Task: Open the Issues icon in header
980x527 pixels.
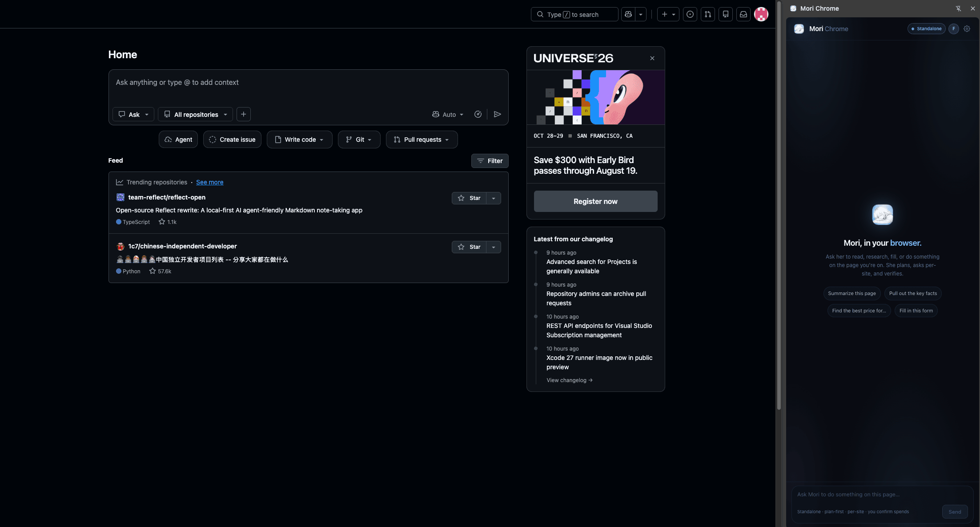Action: 690,14
